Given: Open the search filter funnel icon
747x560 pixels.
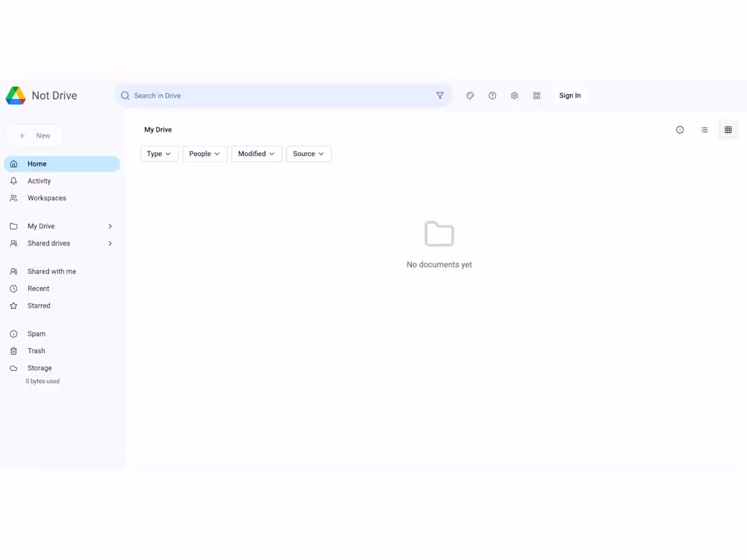Looking at the screenshot, I should [x=440, y=95].
